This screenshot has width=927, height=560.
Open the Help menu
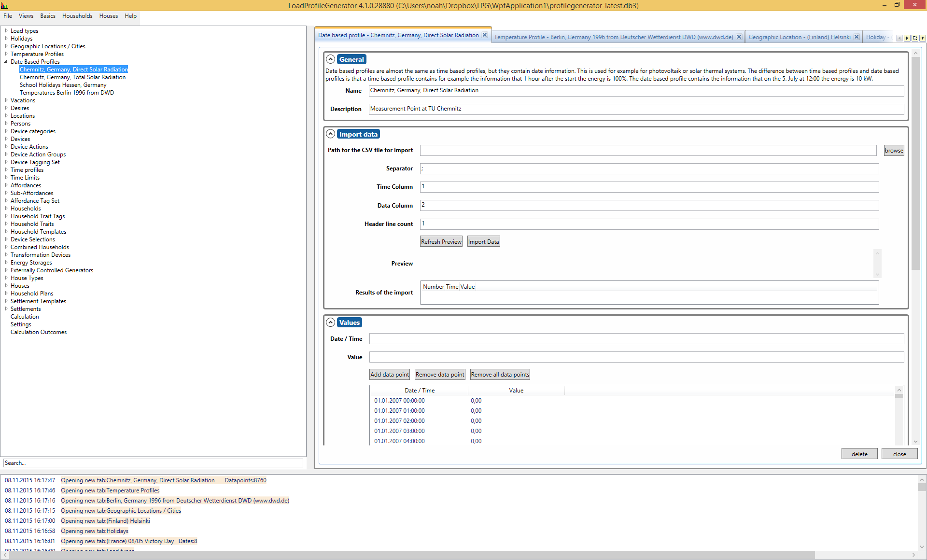coord(130,16)
